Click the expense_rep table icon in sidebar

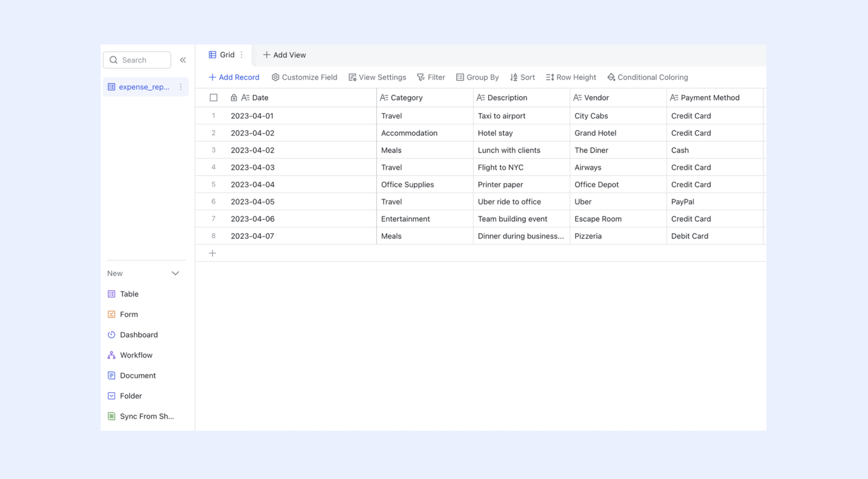pos(111,87)
